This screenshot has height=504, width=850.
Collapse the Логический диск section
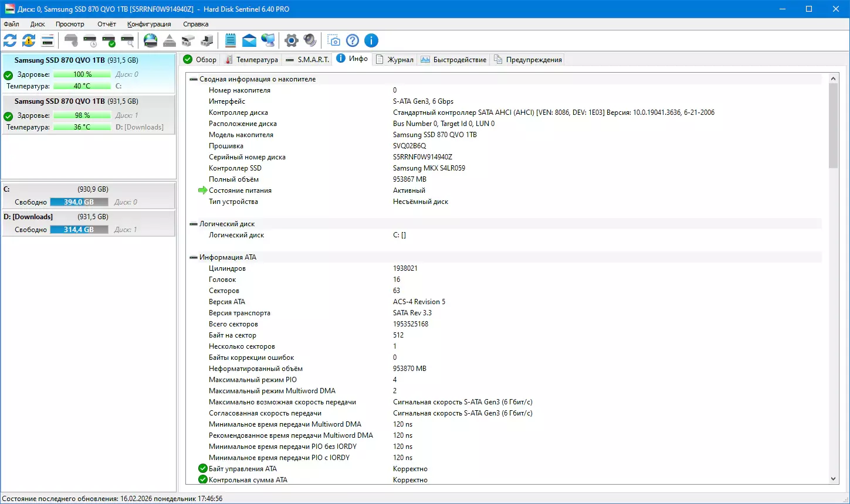tap(194, 224)
